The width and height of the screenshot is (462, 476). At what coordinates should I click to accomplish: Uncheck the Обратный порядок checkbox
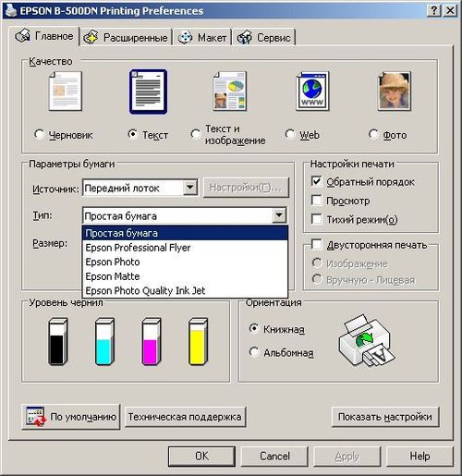(x=317, y=181)
